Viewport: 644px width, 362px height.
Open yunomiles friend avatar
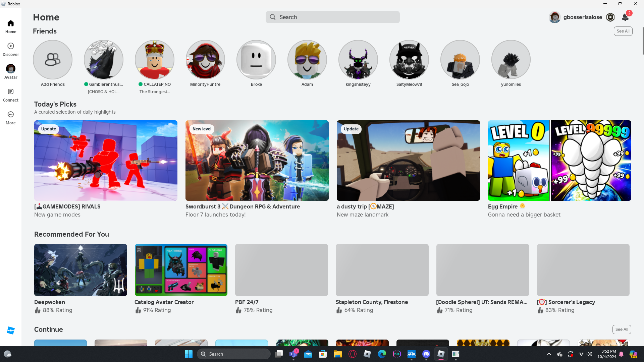point(511,60)
